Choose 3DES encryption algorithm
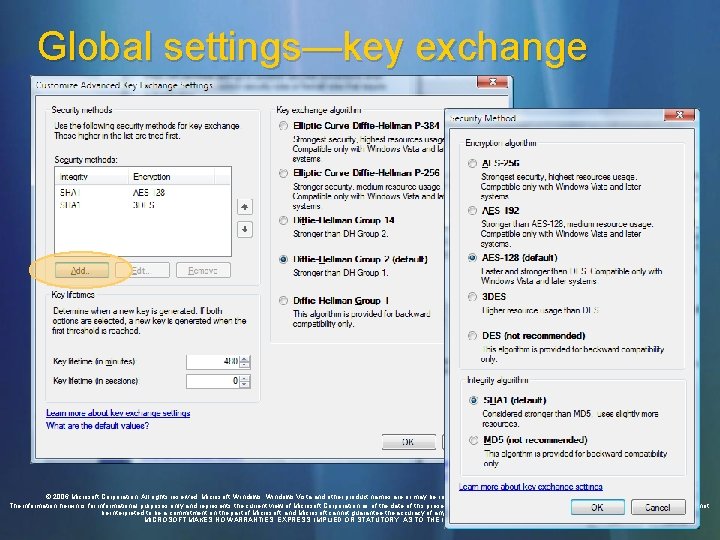This screenshot has width=720, height=540. pos(472,297)
